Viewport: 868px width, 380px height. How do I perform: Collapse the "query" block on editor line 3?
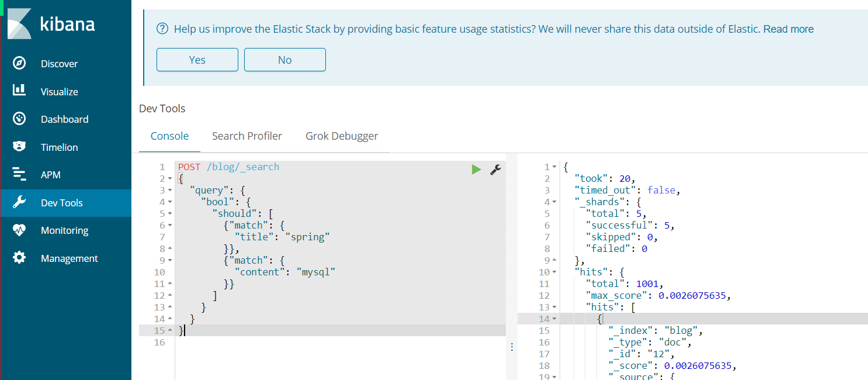[x=169, y=191]
